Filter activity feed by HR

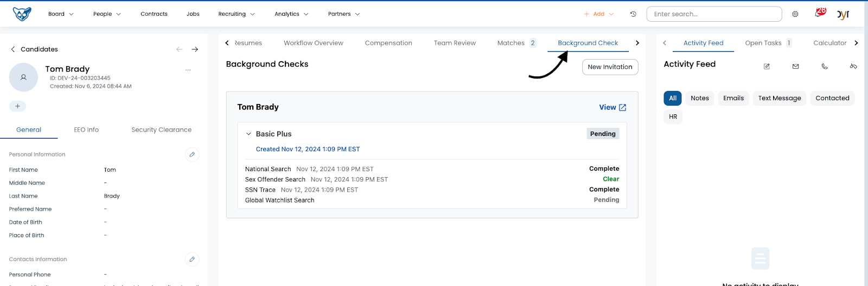click(673, 116)
